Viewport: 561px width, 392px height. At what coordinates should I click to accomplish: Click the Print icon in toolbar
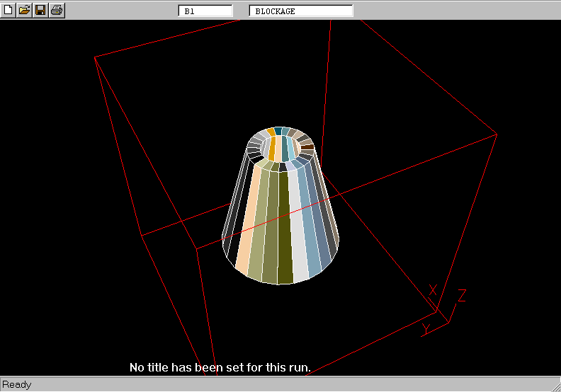tap(57, 10)
